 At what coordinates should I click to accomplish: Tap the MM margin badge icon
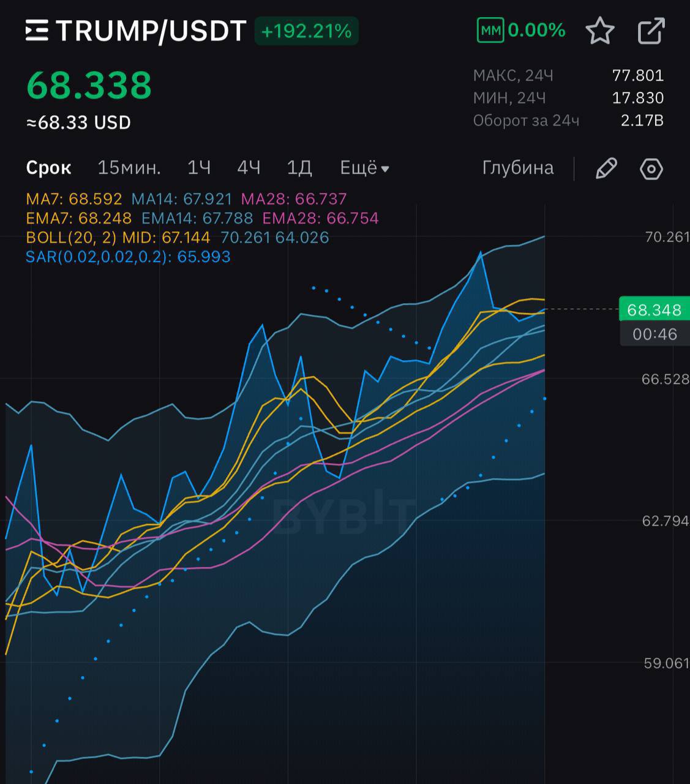[490, 31]
